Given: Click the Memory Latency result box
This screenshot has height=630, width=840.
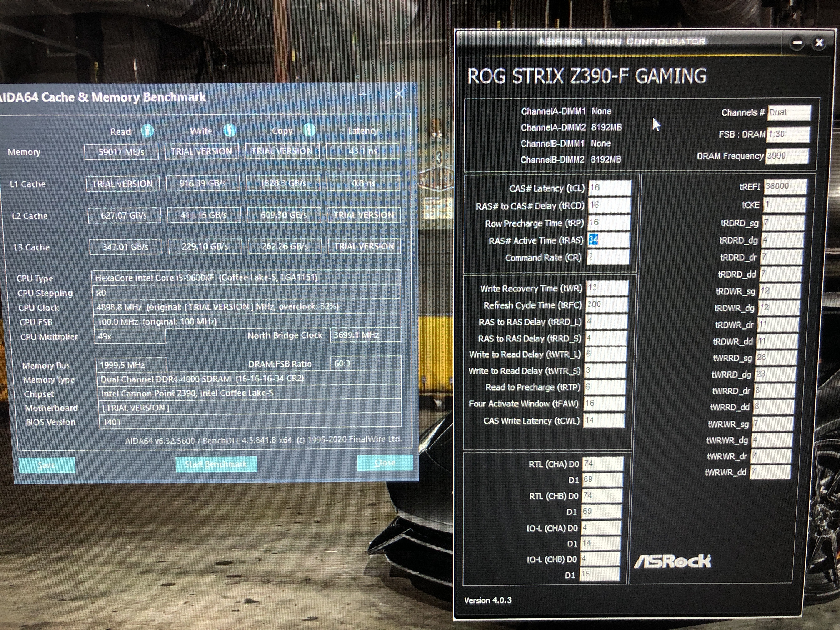Looking at the screenshot, I should (x=363, y=151).
